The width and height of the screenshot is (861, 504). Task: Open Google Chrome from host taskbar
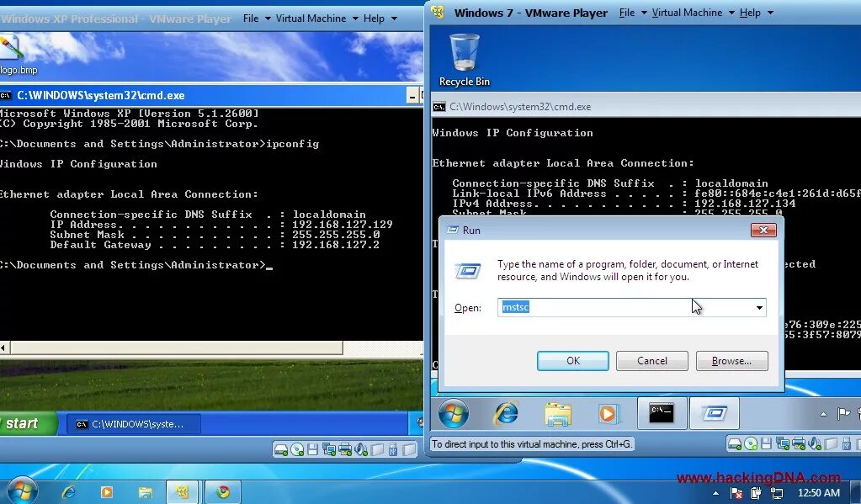222,492
